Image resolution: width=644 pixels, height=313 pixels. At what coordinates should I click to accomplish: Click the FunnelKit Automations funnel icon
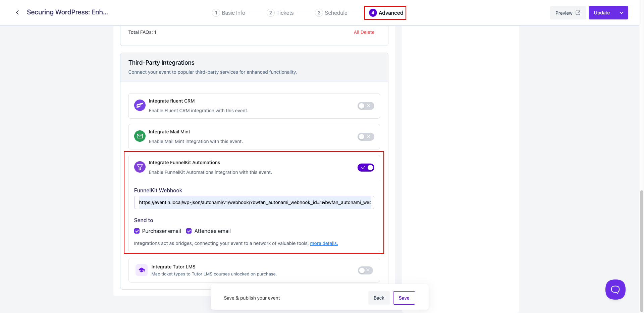(x=140, y=167)
